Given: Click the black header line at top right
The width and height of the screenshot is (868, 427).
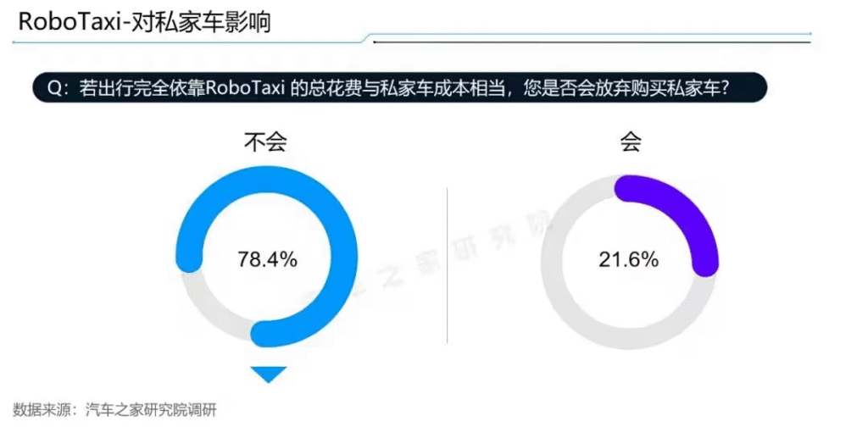Looking at the screenshot, I should pos(593,42).
